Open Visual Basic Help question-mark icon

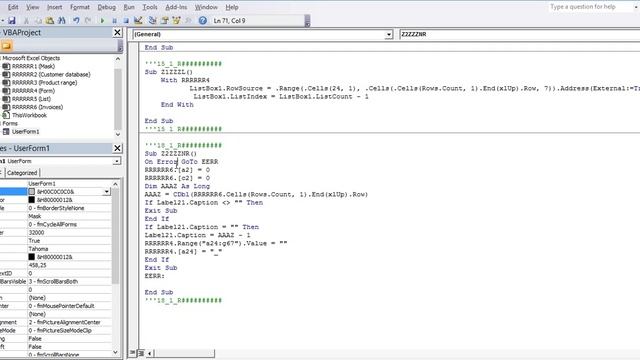tap(202, 20)
